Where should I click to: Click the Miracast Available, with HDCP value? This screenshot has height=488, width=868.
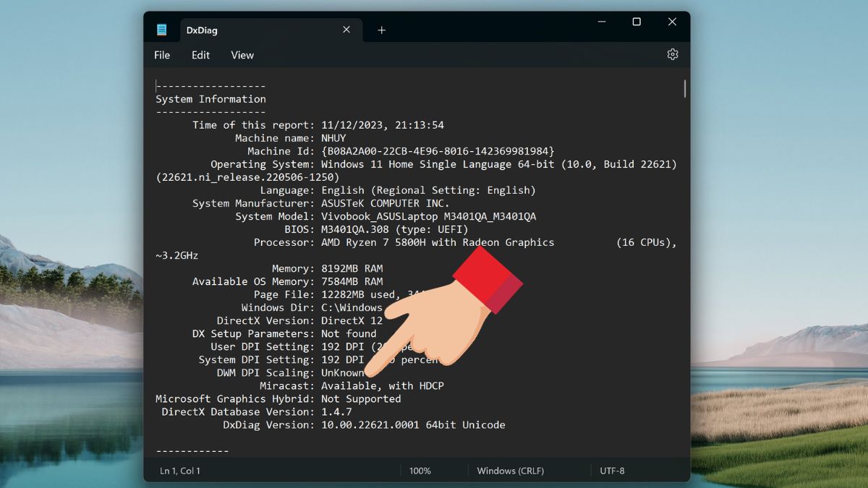point(383,385)
